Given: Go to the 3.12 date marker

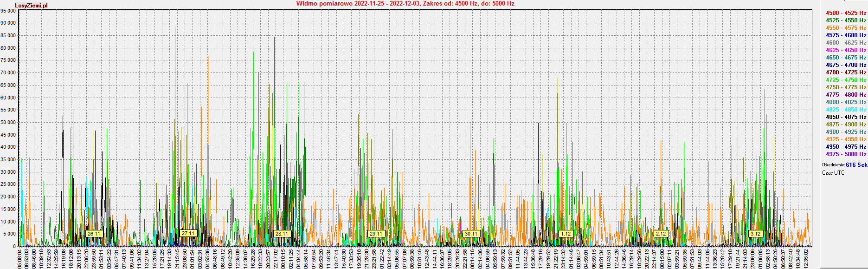Looking at the screenshot, I should tap(755, 234).
